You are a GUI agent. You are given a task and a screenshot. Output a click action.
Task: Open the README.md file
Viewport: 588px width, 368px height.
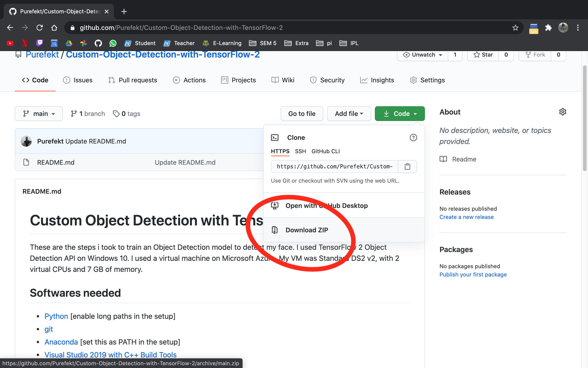[56, 162]
